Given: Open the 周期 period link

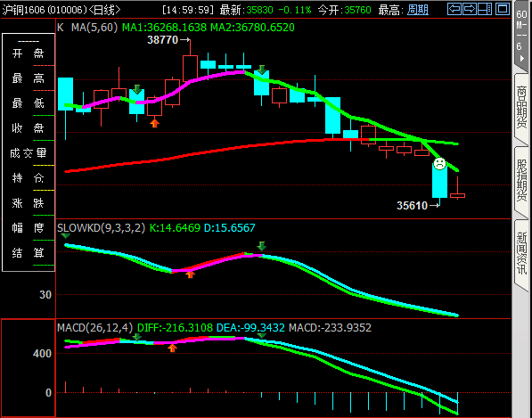Looking at the screenshot, I should tap(418, 10).
